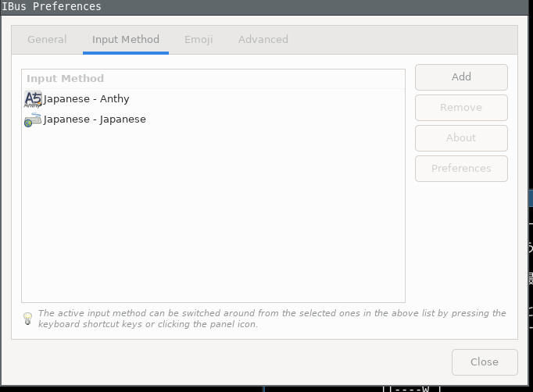Click the 'Input Method' column header

213,79
